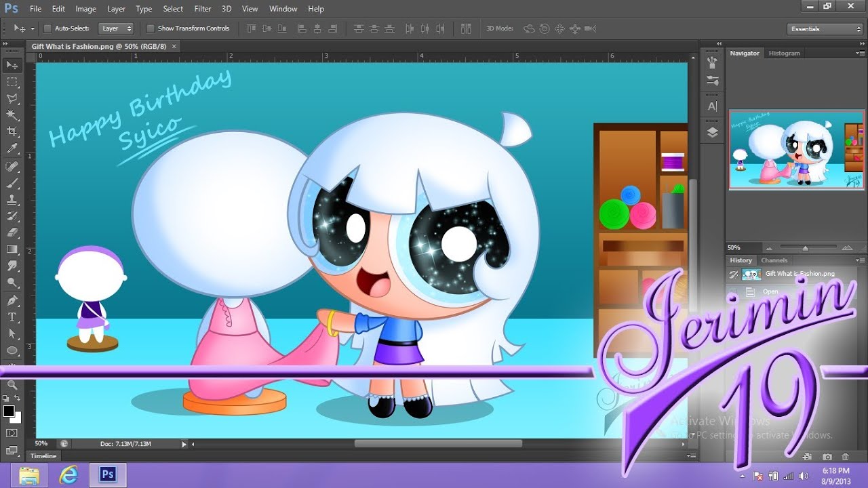The width and height of the screenshot is (868, 488).
Task: Delete current state in History panel
Action: 846,457
